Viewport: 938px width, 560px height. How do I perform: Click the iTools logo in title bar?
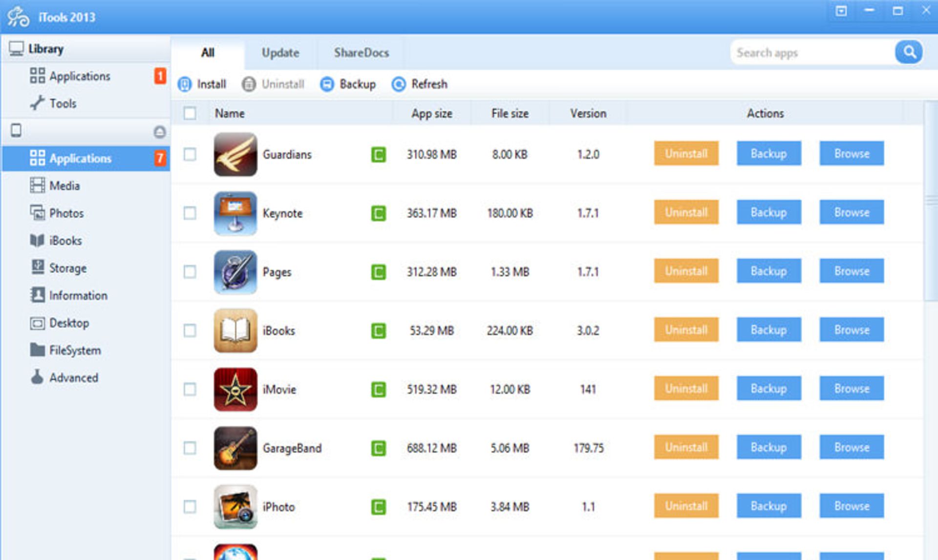coord(19,17)
